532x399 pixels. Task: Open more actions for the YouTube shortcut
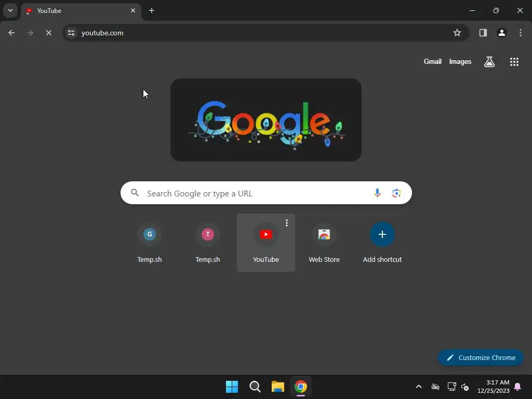click(x=287, y=223)
